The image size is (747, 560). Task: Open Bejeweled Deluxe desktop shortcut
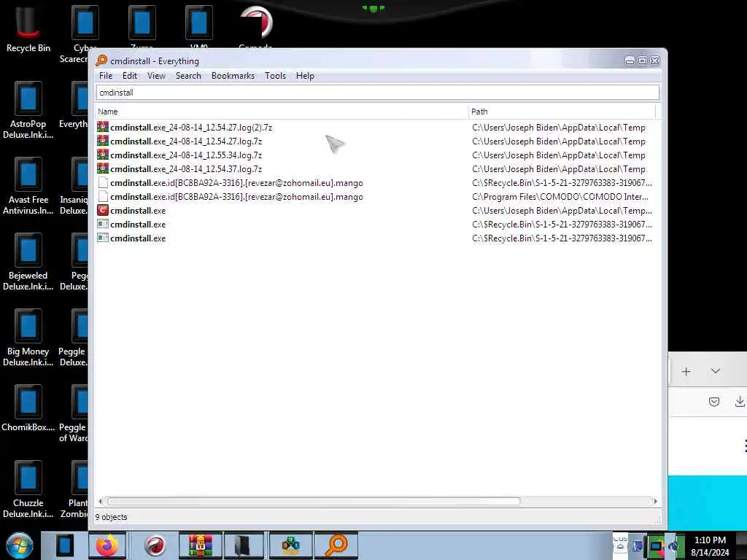click(x=28, y=262)
